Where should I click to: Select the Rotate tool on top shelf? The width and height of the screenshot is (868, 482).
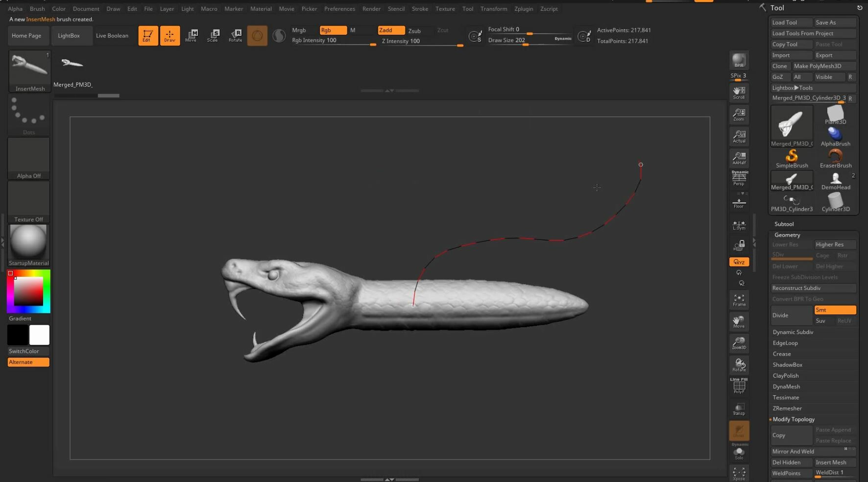235,35
